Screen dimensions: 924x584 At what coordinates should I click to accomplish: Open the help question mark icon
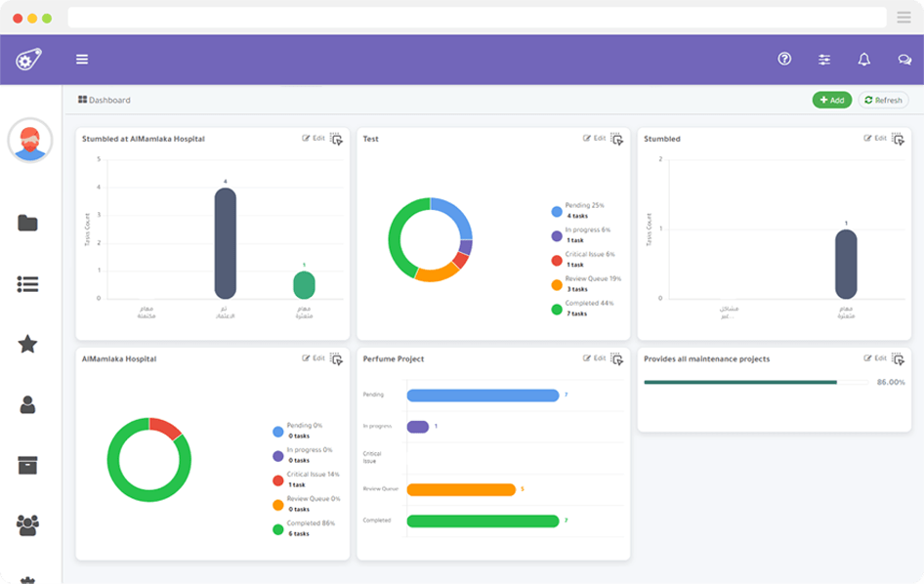(783, 59)
